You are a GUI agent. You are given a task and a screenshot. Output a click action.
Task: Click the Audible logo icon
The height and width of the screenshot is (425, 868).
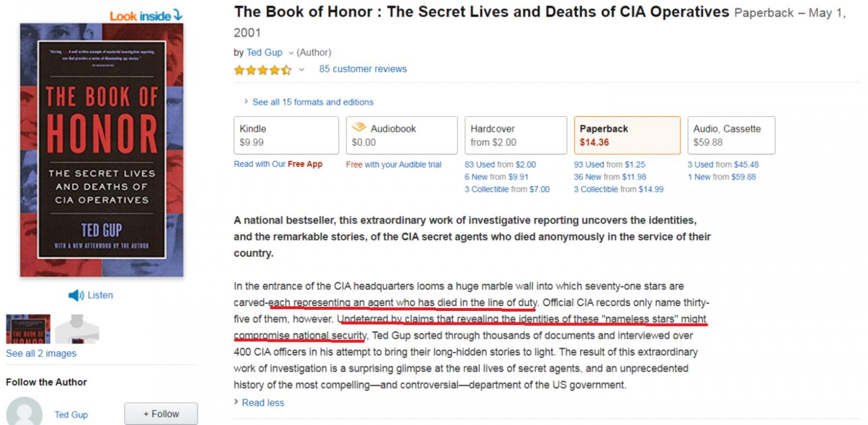(359, 128)
